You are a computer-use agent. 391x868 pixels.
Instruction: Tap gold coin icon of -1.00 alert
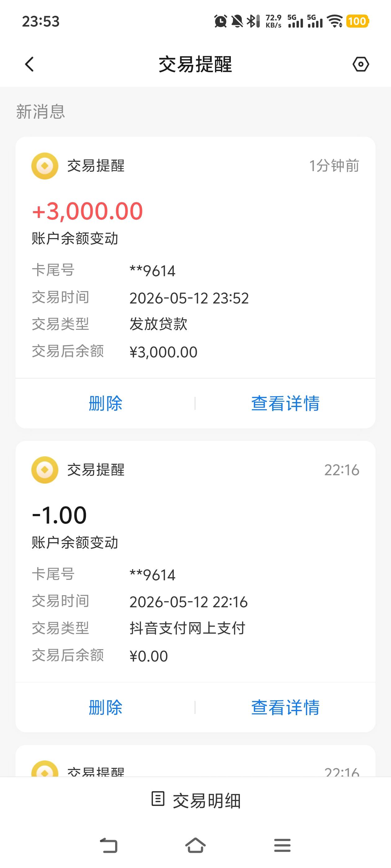45,470
